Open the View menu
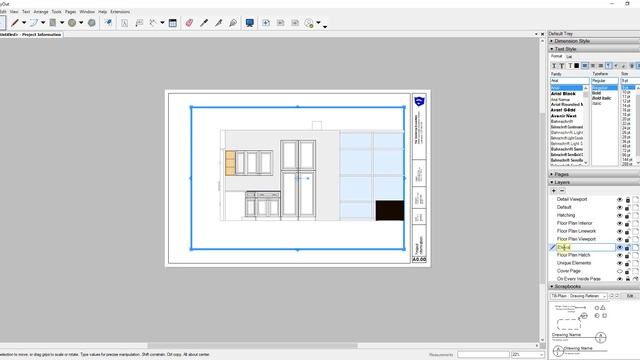 coord(13,12)
